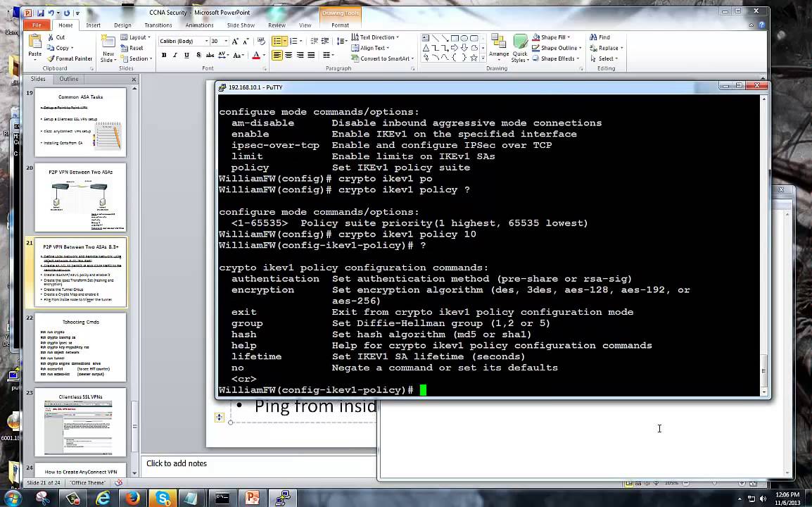812x507 pixels.
Task: Switch to the Insert ribbon tab
Action: 93,25
